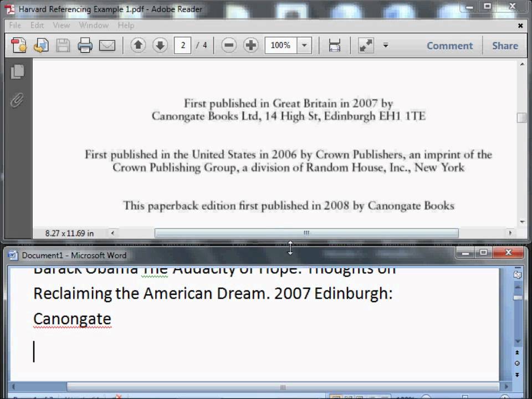The image size is (532, 399).
Task: Toggle the ruler icon above Word scrollbar
Action: click(518, 274)
